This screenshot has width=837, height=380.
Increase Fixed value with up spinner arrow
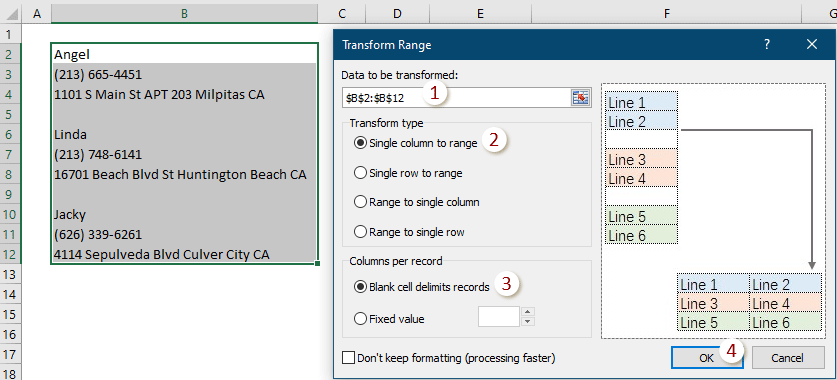(x=528, y=312)
